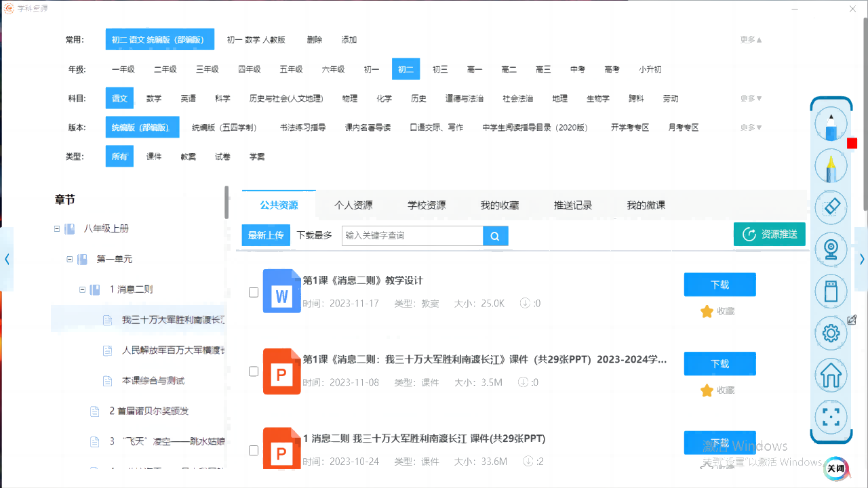
Task: Open the USB drive panel
Action: click(x=831, y=291)
